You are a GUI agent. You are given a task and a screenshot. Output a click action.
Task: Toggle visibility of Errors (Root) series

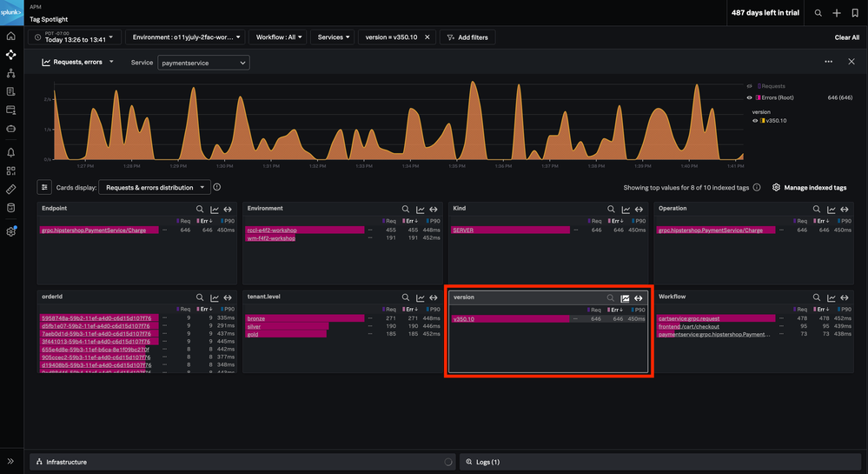point(750,98)
